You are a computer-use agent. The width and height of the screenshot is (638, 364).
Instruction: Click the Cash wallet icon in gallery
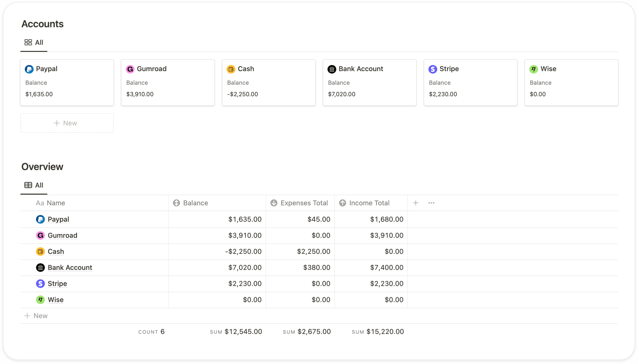click(x=231, y=69)
